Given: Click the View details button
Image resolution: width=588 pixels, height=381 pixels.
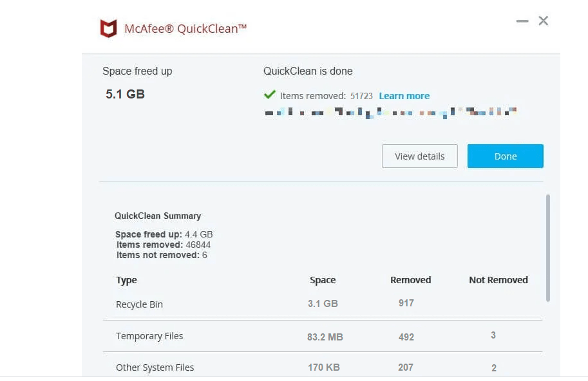Looking at the screenshot, I should tap(419, 156).
